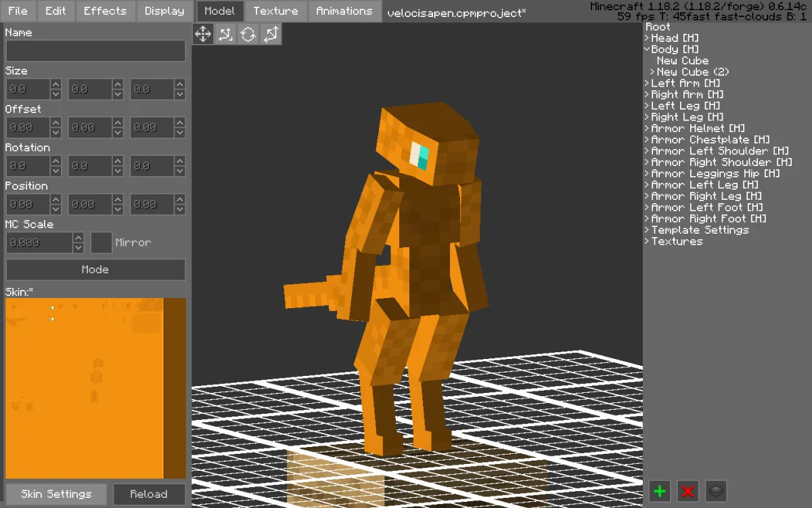Image resolution: width=812 pixels, height=508 pixels.
Task: Collapse the Body [H] tree node arrow
Action: click(647, 49)
